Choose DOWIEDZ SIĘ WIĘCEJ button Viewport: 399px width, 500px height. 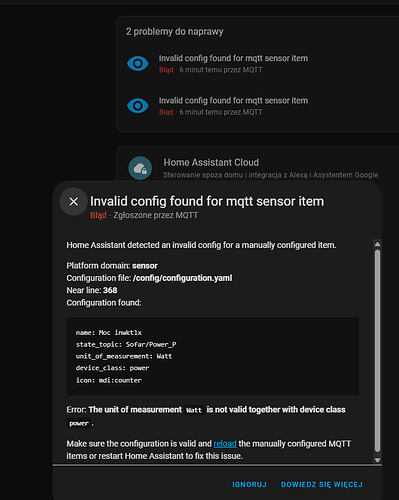click(x=322, y=484)
